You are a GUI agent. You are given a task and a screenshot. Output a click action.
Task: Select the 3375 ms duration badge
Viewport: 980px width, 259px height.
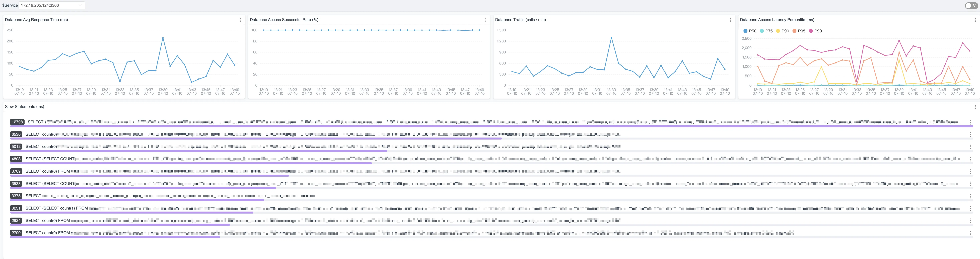point(16,196)
